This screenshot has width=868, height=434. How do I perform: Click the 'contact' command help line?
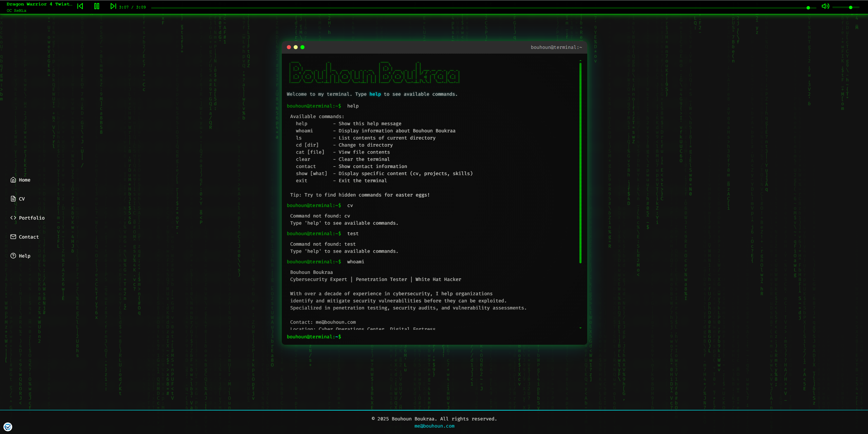[351, 167]
